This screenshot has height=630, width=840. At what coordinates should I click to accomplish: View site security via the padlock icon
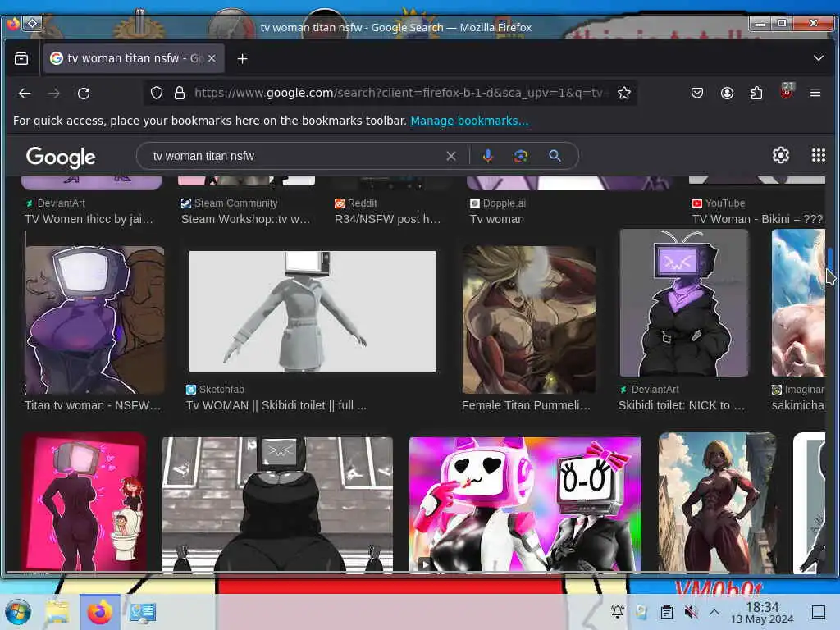click(x=180, y=93)
